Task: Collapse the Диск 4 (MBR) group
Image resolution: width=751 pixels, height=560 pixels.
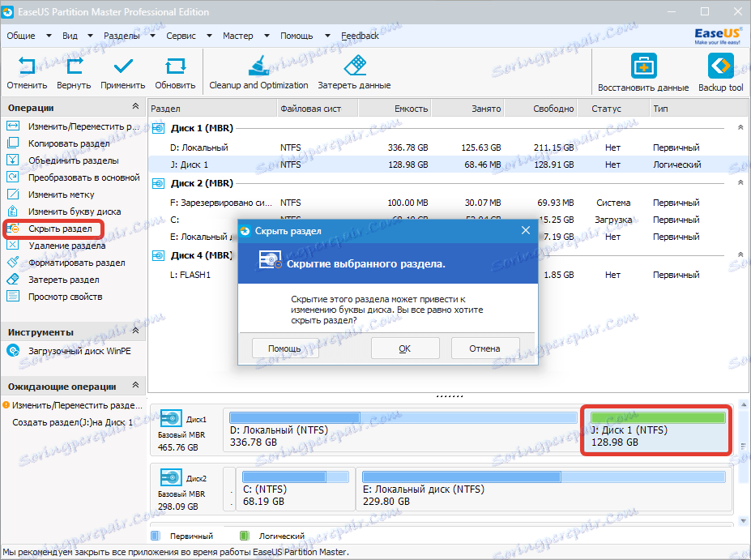Action: [x=740, y=254]
